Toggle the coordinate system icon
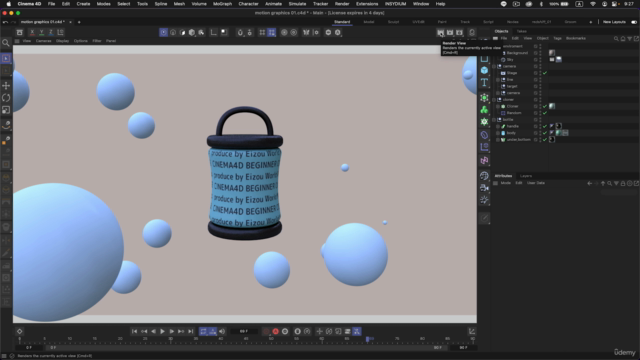 point(60,32)
